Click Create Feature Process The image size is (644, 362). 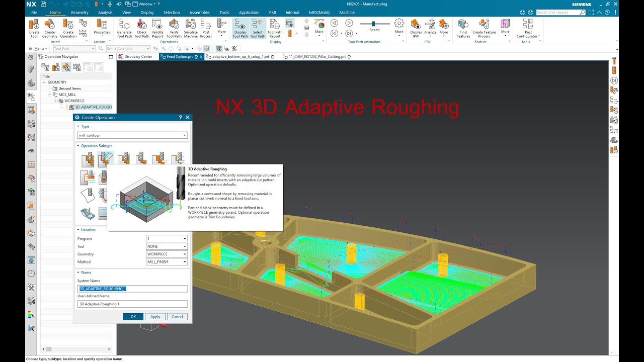[484, 28]
